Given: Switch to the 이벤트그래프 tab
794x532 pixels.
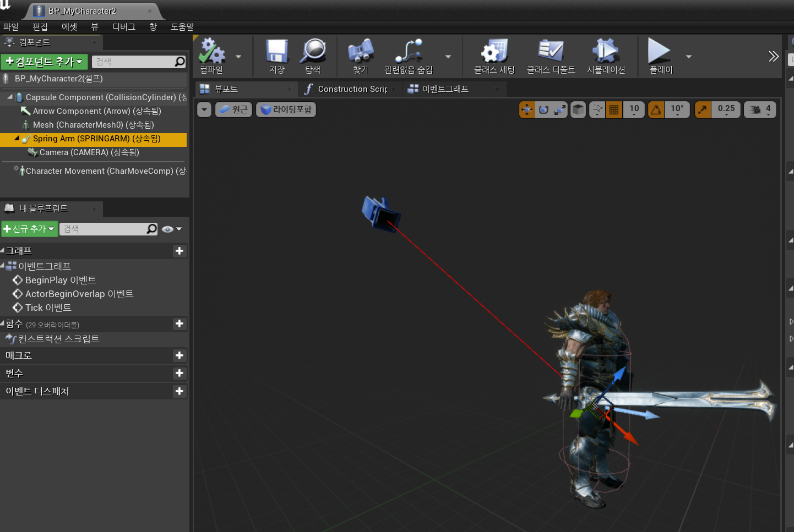Looking at the screenshot, I should click(x=455, y=89).
